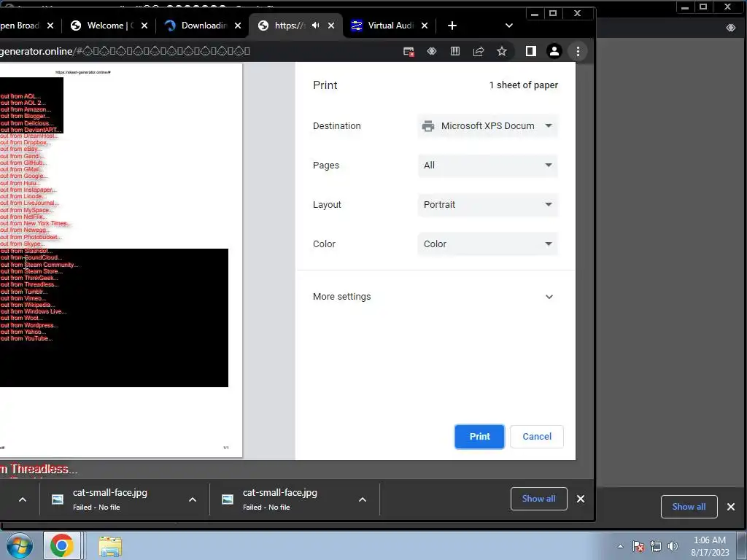Expand options for first cat-small-face.jpg download
Image resolution: width=747 pixels, height=560 pixels.
[x=193, y=499]
